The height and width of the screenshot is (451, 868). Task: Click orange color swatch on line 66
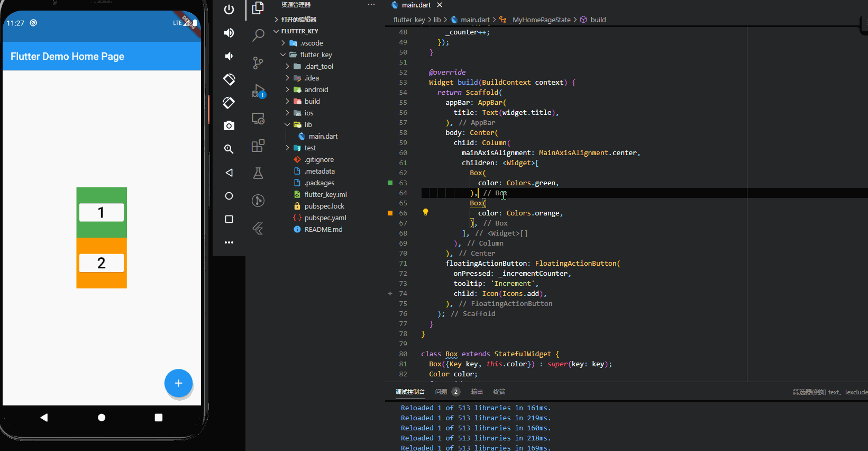390,213
